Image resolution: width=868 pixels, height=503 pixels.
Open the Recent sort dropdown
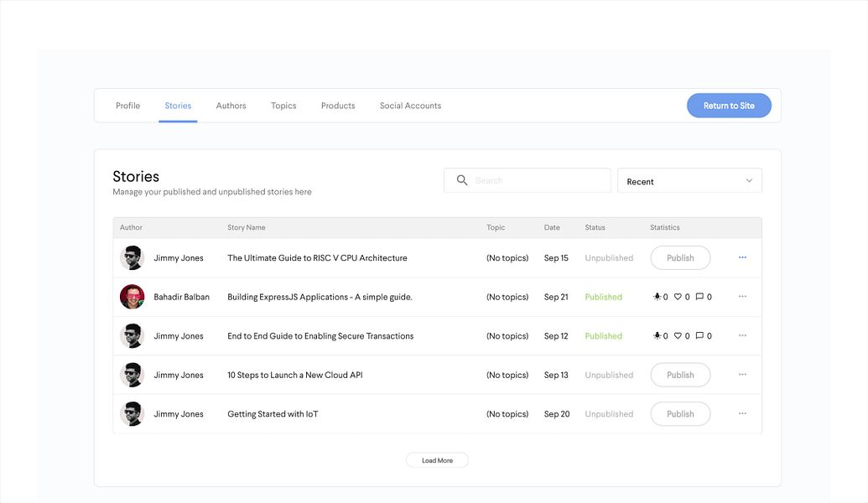(x=689, y=180)
